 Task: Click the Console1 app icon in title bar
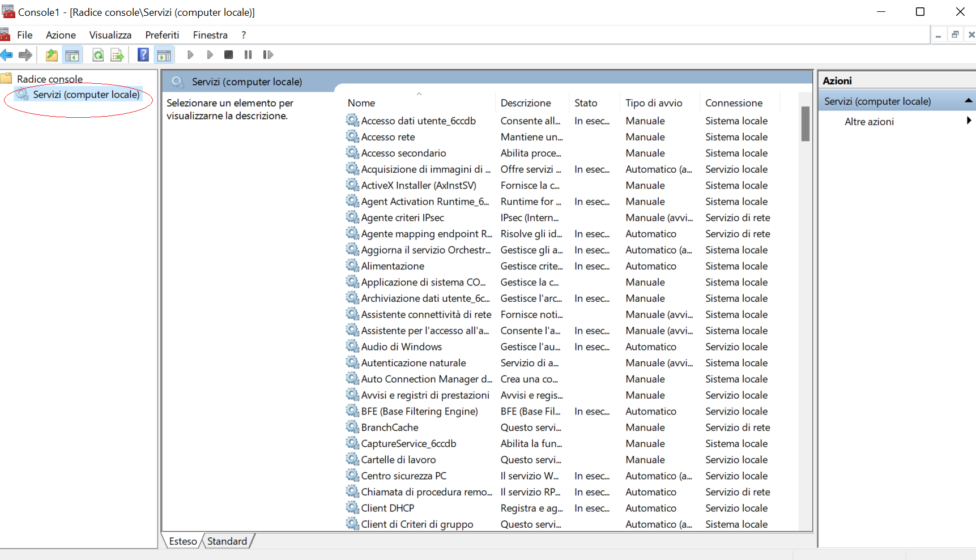pyautogui.click(x=8, y=11)
